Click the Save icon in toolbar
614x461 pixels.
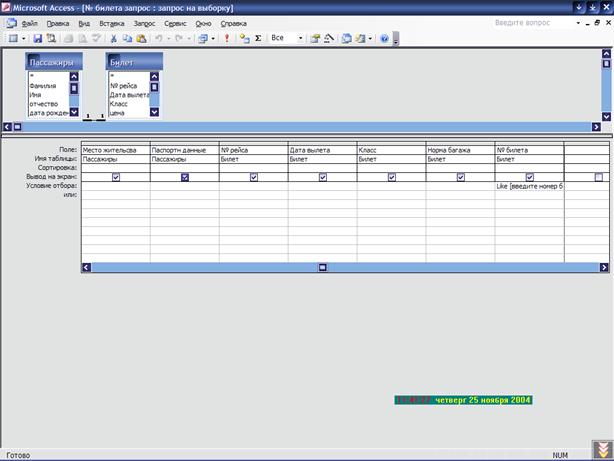[x=38, y=38]
